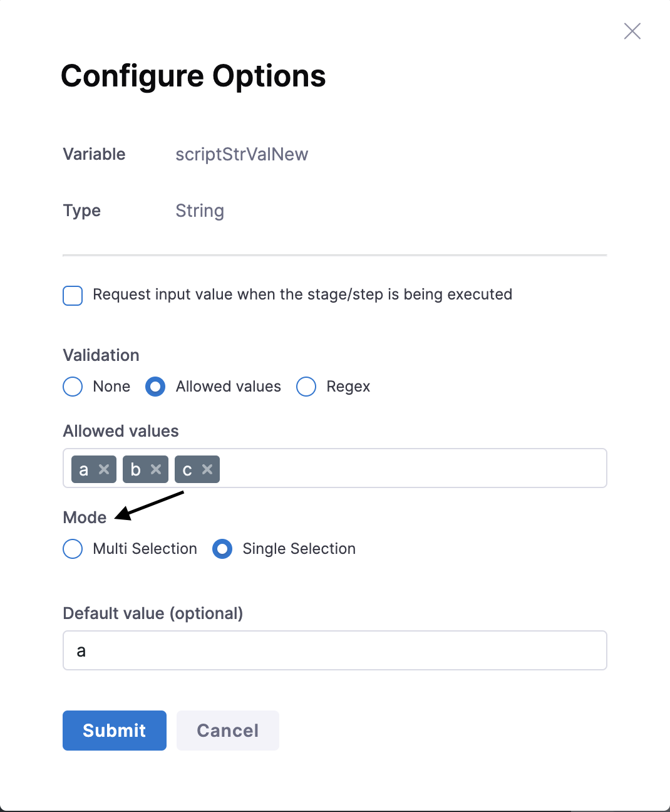Cancel the configuration dialog

[x=228, y=731]
